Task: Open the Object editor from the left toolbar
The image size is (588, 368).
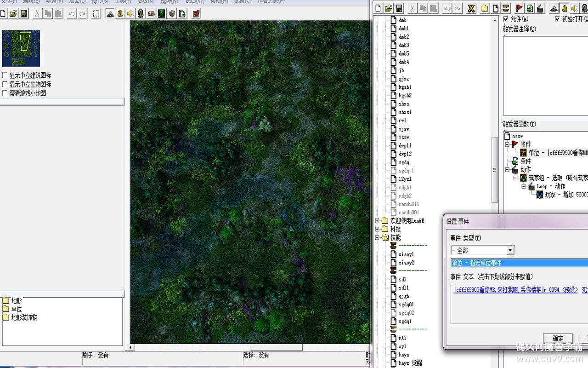Action: point(141,14)
